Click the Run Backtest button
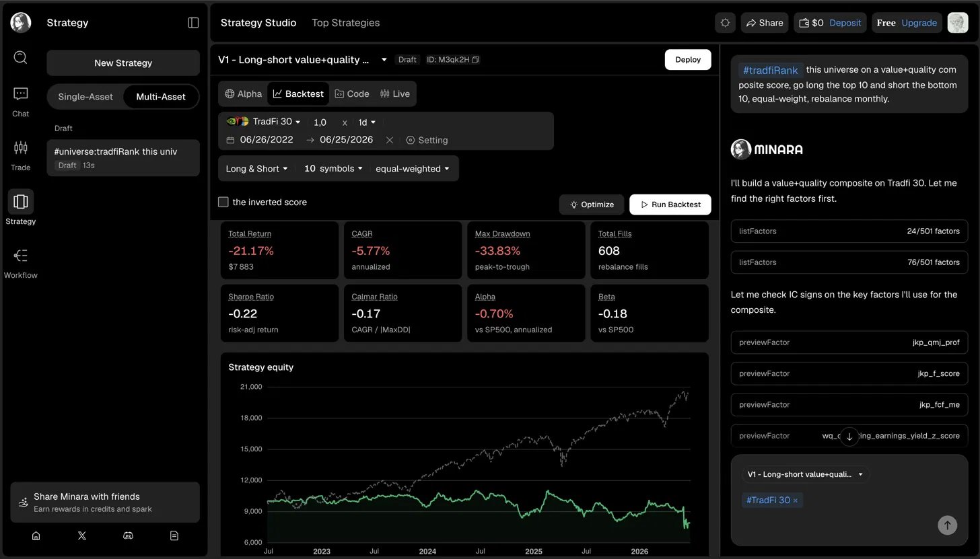 (x=670, y=204)
